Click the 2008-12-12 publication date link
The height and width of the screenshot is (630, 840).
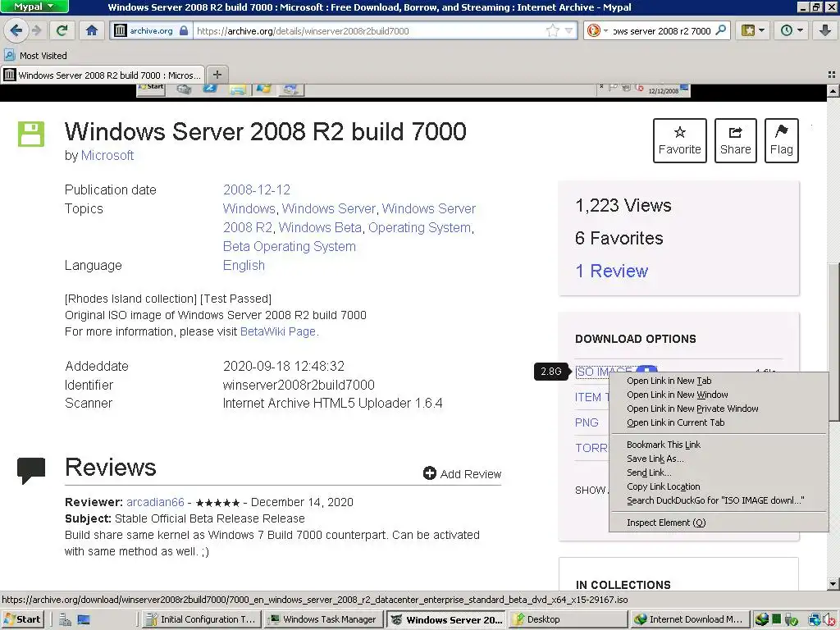[257, 189]
